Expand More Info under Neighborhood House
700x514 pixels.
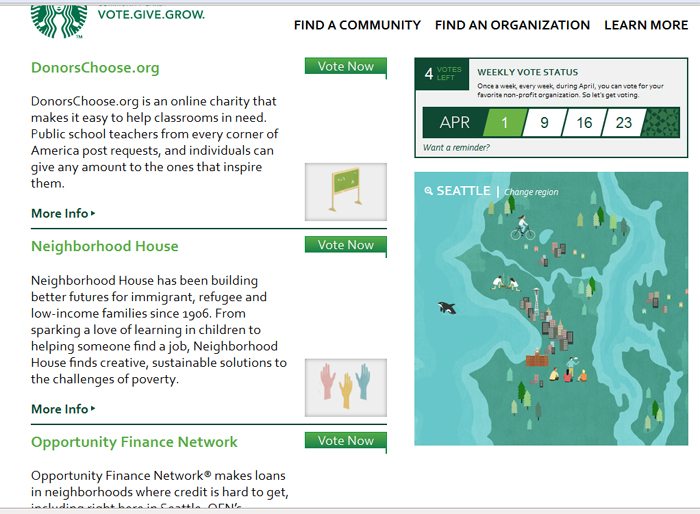tap(63, 409)
